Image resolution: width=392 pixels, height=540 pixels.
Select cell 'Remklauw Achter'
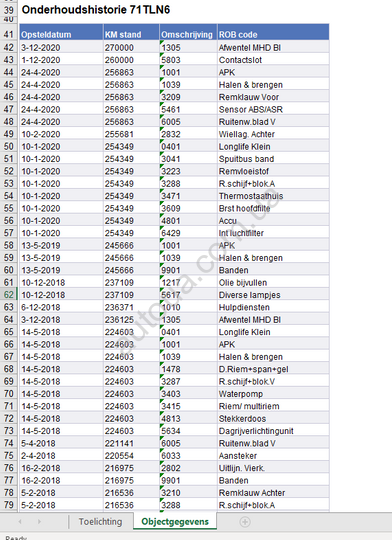pyautogui.click(x=273, y=493)
